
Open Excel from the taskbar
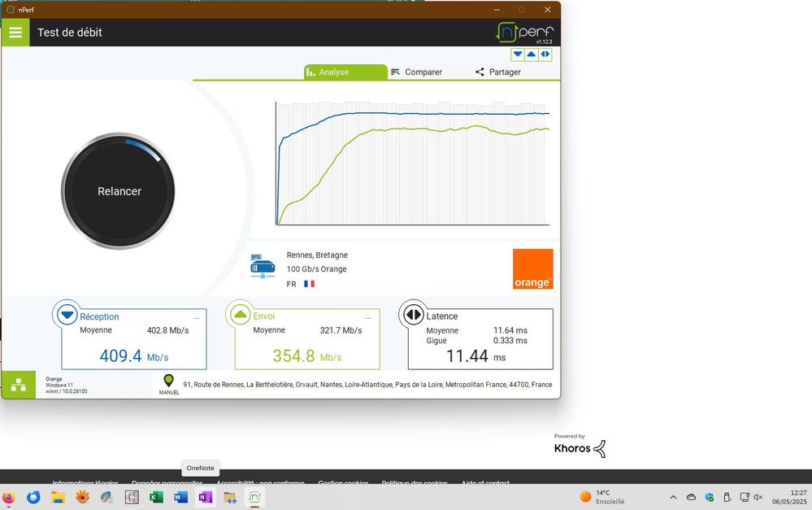tap(156, 497)
